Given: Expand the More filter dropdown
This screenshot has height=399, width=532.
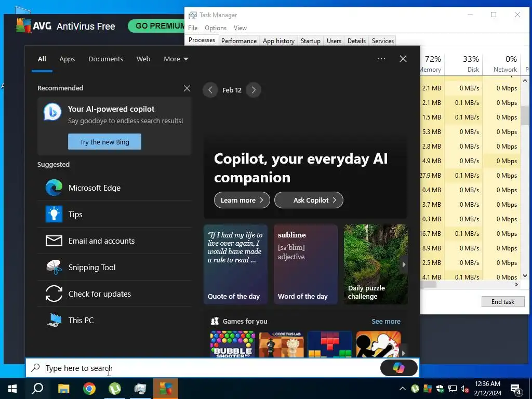Looking at the screenshot, I should point(176,59).
